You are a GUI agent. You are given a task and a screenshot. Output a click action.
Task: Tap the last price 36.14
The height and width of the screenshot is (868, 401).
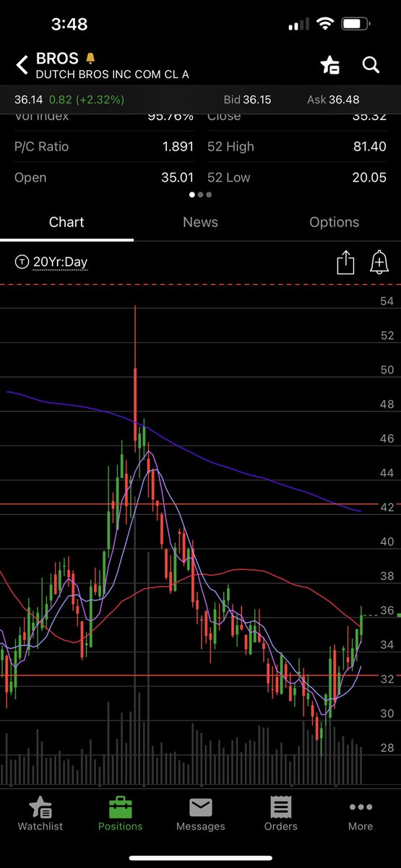(29, 99)
